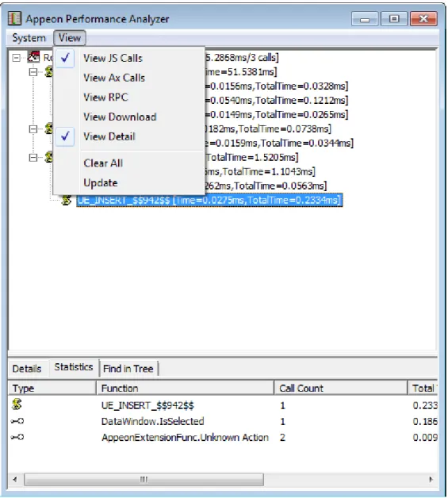Click the horizontal scrollbar thumb
Screen dimensions: 448x498
click(x=144, y=479)
